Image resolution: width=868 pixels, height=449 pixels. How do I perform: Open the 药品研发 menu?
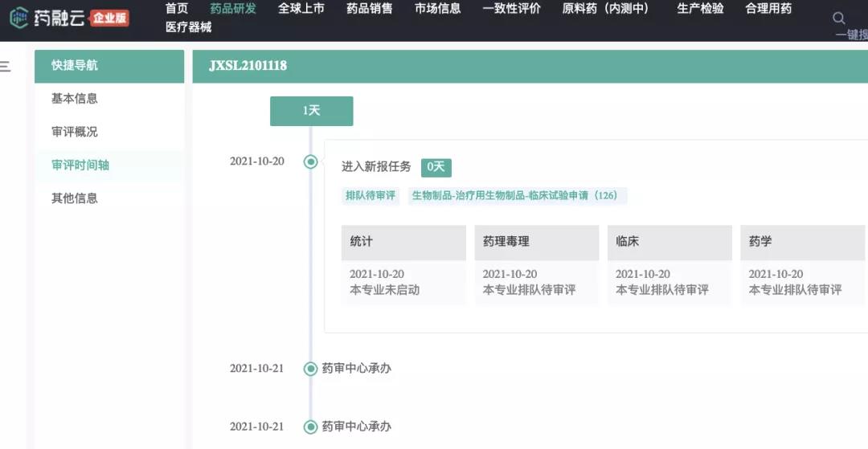click(x=233, y=8)
